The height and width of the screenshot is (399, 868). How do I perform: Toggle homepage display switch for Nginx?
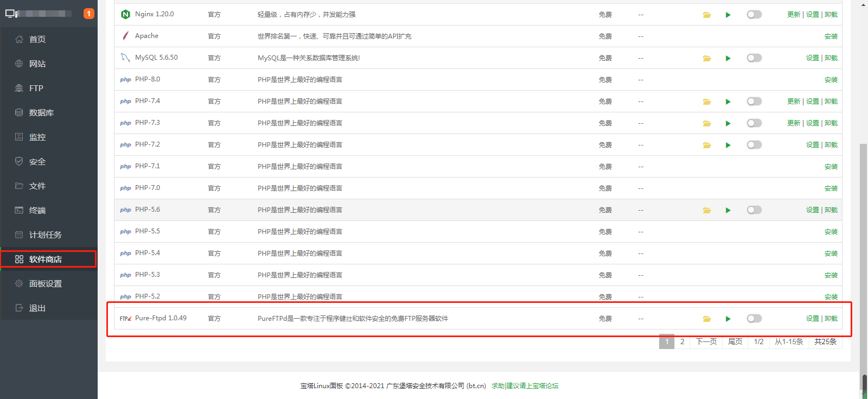pyautogui.click(x=754, y=15)
